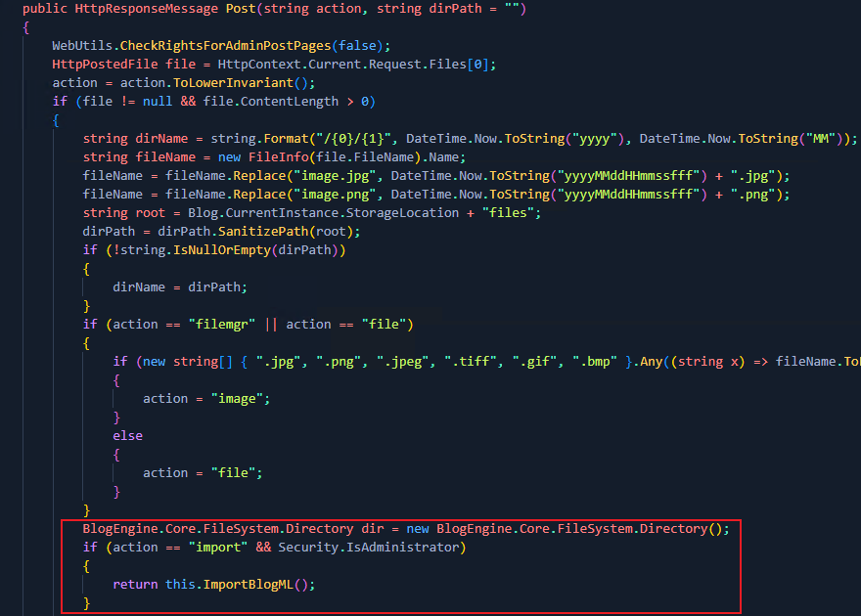Click the "/{0}/{1}" format string
Viewport: 861px width, 616px height.
coord(353,138)
